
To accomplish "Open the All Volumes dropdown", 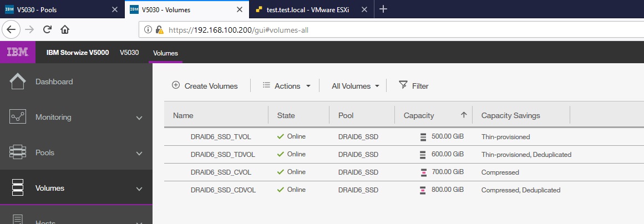I will [x=355, y=86].
